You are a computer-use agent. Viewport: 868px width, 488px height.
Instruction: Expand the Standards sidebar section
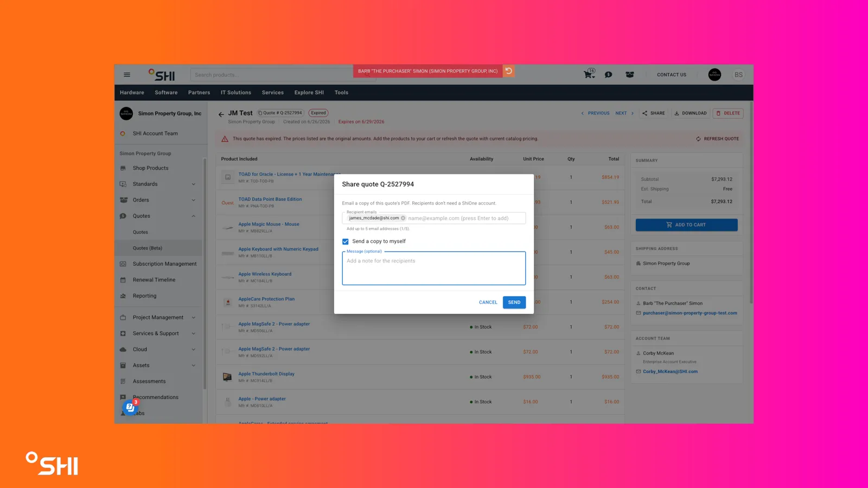pyautogui.click(x=194, y=184)
